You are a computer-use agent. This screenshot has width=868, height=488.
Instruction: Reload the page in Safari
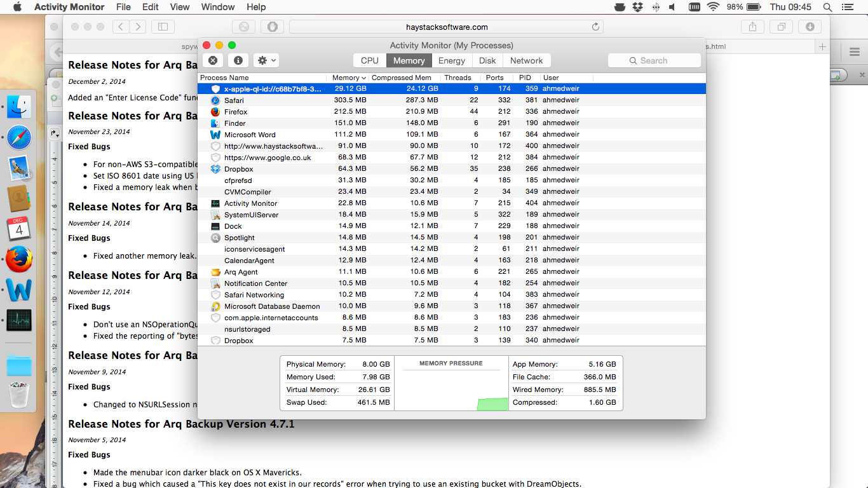[x=595, y=27]
